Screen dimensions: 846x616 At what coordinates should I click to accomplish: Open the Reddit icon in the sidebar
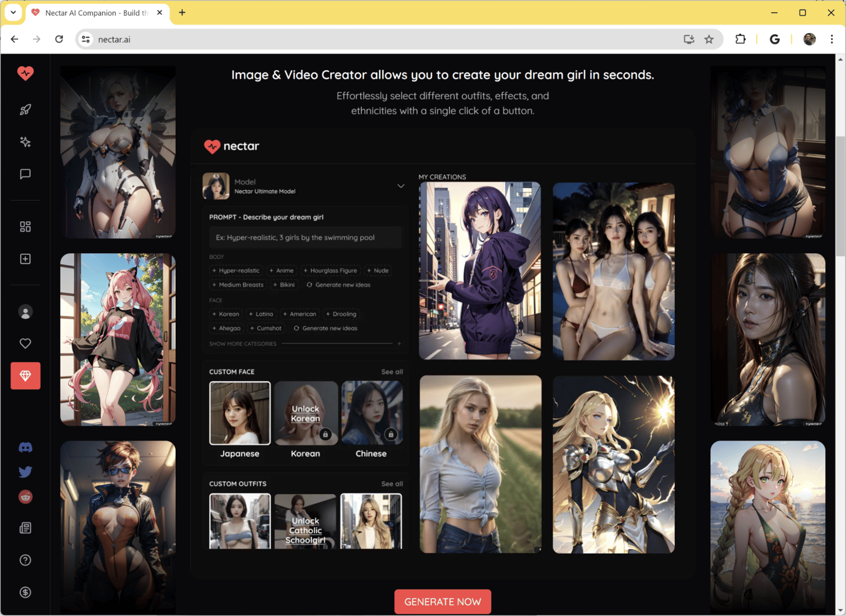(x=25, y=497)
